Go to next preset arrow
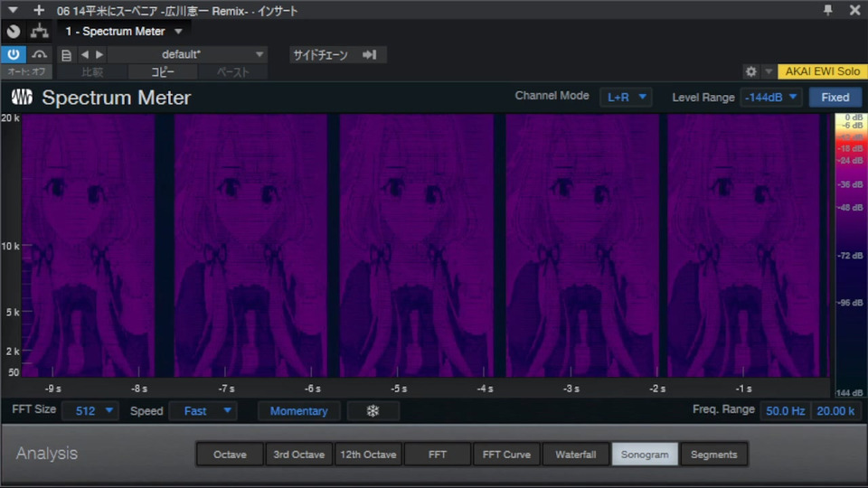This screenshot has width=868, height=488. [99, 54]
